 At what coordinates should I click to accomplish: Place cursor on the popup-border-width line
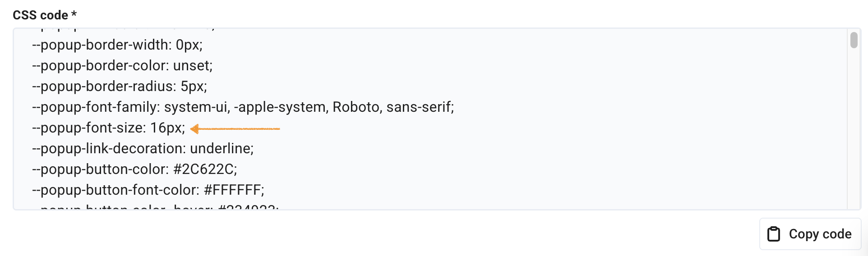point(117,45)
